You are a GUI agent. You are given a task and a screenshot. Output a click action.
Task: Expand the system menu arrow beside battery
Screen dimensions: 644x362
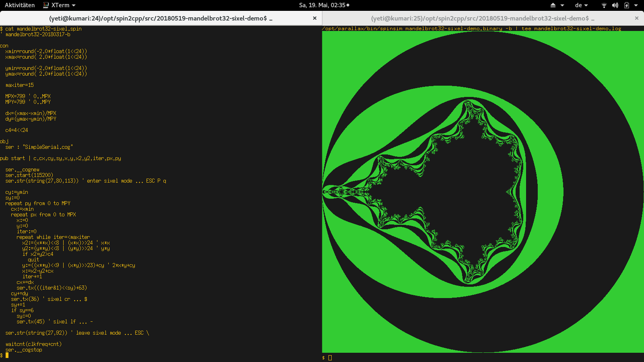click(636, 5)
